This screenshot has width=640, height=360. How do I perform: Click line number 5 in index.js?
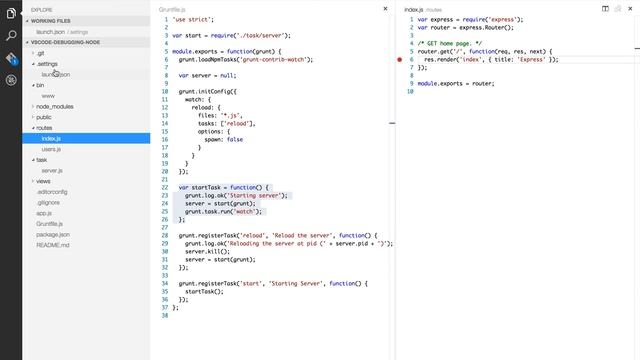(411, 51)
